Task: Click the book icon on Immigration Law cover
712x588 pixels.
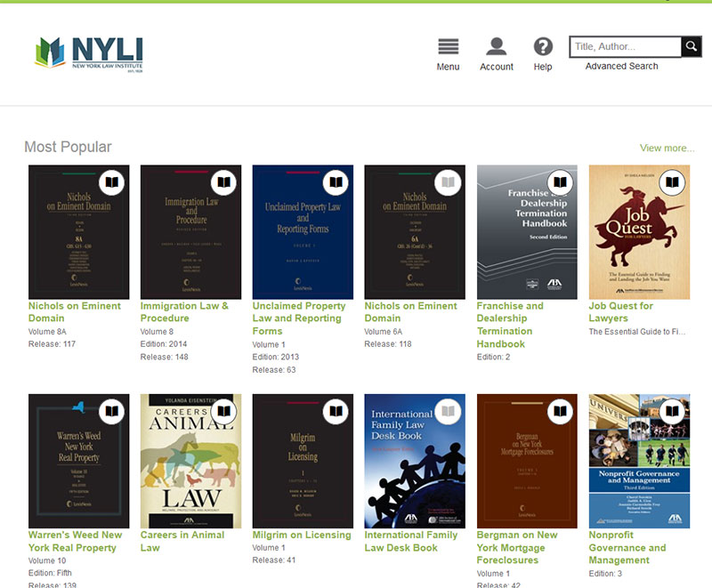Action: pyautogui.click(x=224, y=182)
